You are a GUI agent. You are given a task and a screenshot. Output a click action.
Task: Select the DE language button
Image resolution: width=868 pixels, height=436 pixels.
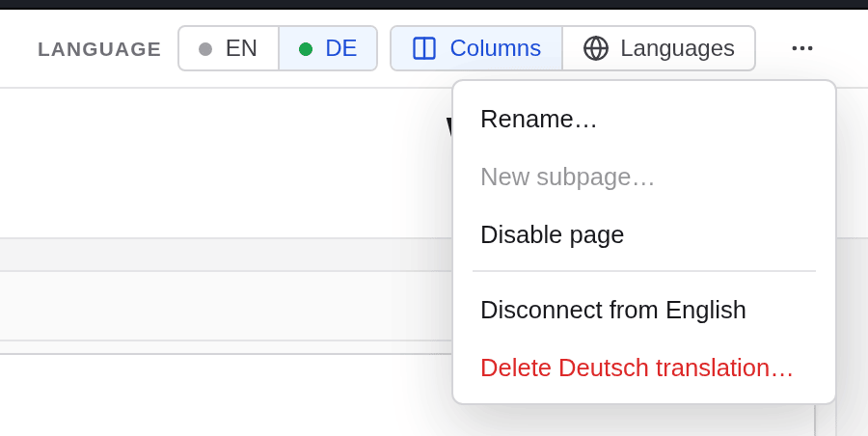coord(328,48)
